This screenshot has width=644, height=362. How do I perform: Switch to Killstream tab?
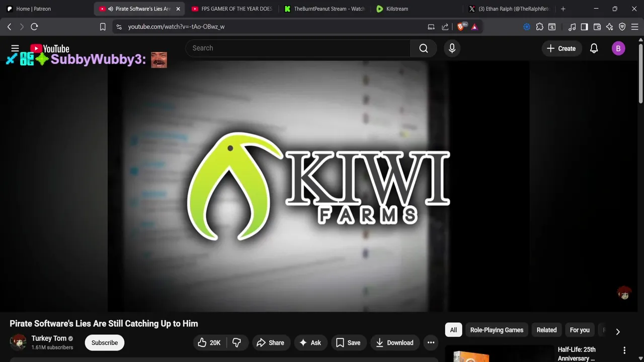(x=417, y=9)
